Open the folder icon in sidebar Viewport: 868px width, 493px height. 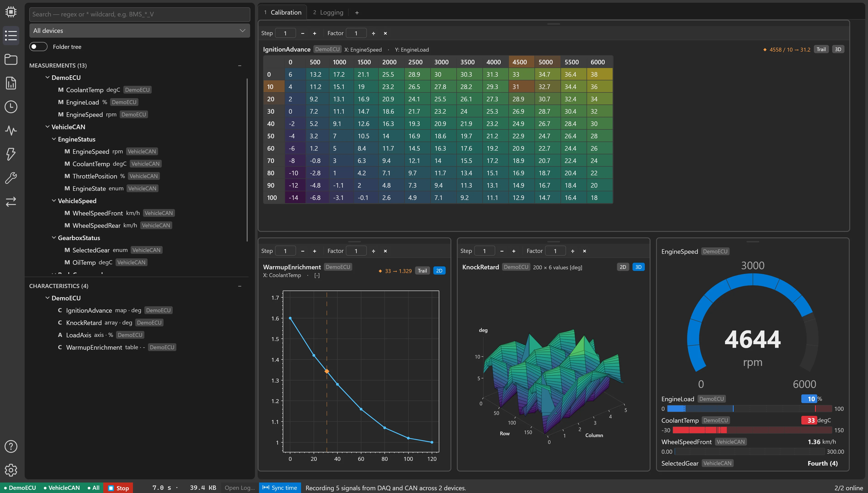[11, 59]
